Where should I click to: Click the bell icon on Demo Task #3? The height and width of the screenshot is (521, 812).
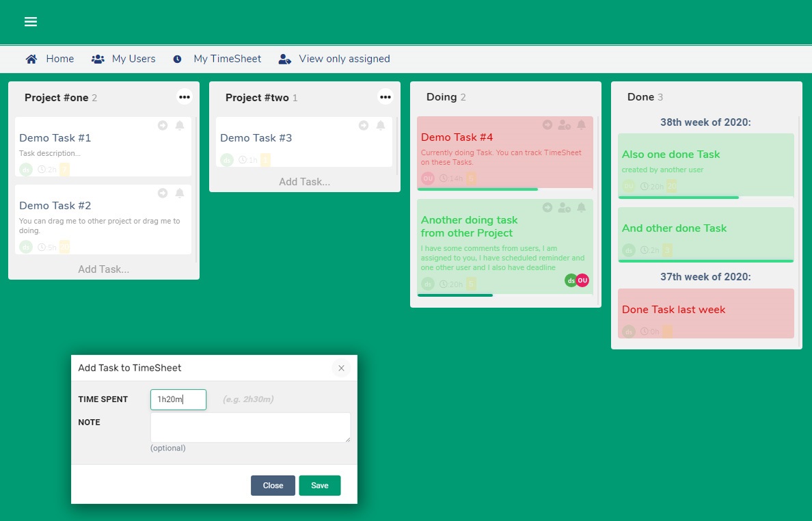pos(381,126)
